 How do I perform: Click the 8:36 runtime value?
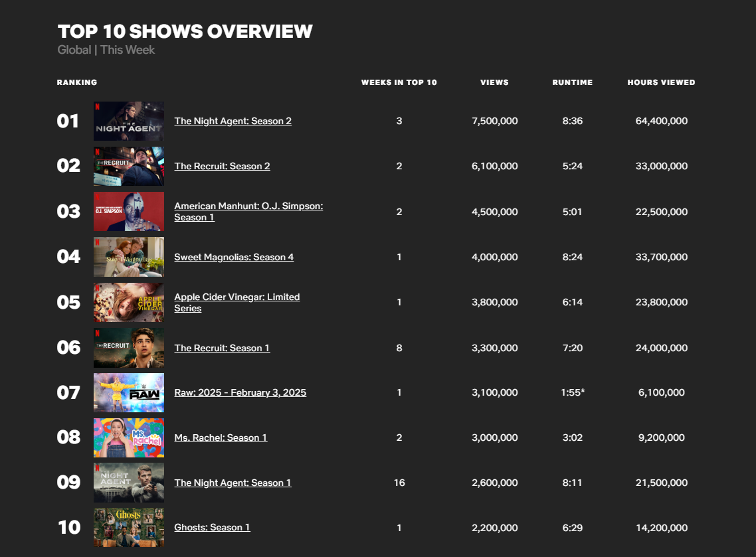(x=572, y=121)
